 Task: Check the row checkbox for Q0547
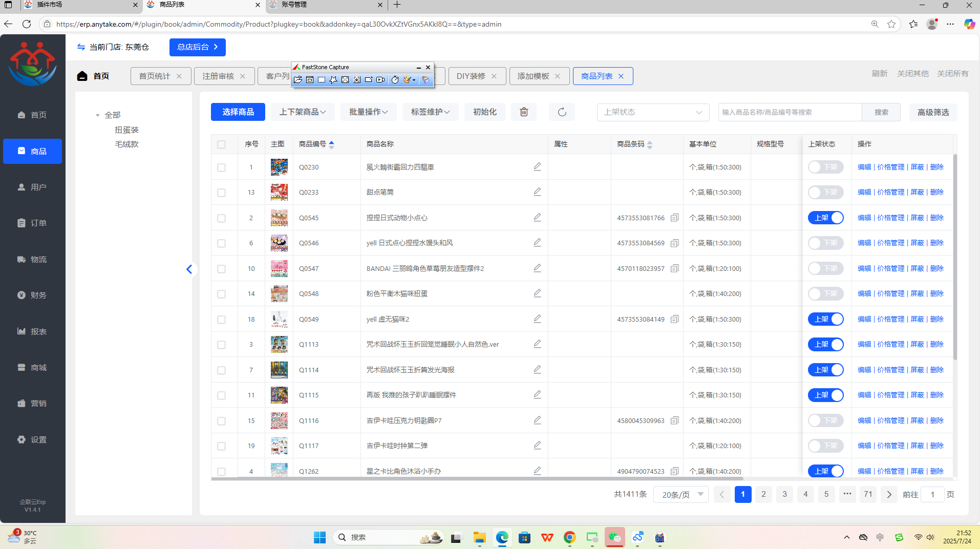221,269
